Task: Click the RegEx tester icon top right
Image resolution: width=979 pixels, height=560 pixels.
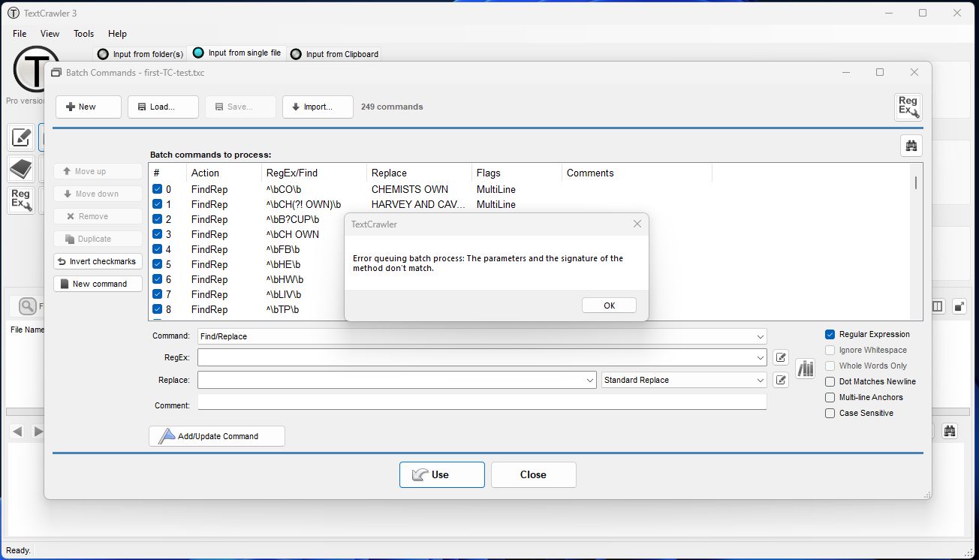Action: (x=908, y=107)
